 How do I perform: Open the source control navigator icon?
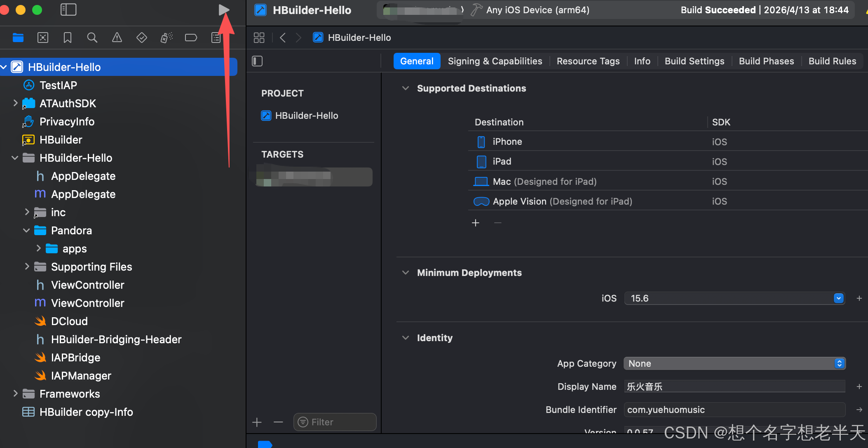pyautogui.click(x=43, y=38)
